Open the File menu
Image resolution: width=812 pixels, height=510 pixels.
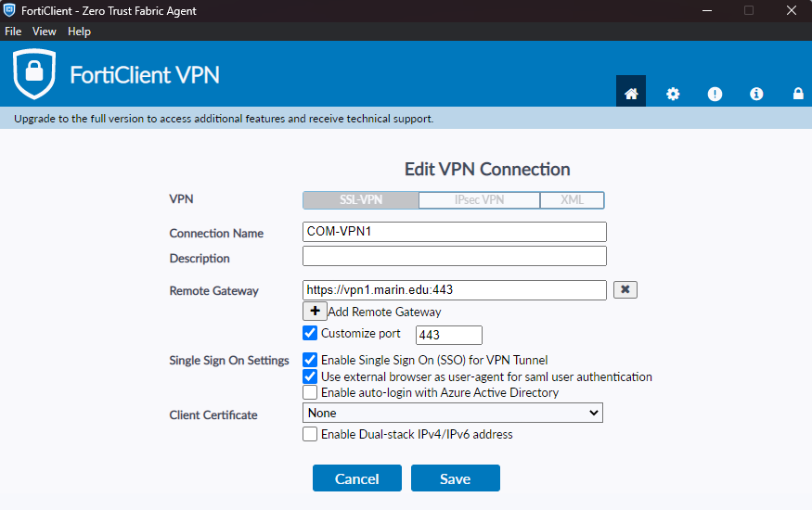pos(13,32)
